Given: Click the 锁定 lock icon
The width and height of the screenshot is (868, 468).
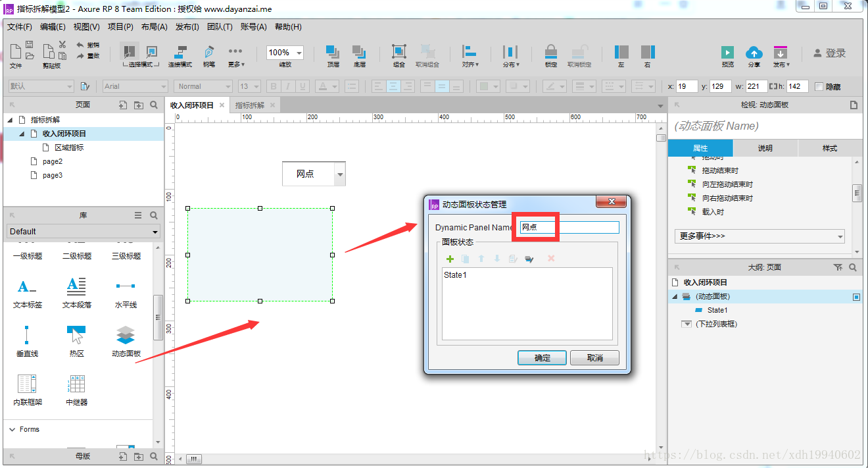Looking at the screenshot, I should [551, 52].
